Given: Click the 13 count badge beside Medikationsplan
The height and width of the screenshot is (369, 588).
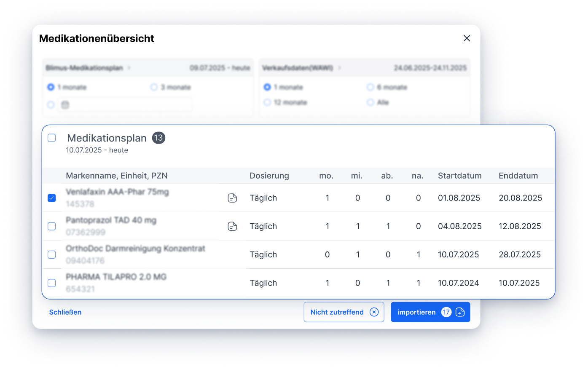Looking at the screenshot, I should [158, 138].
